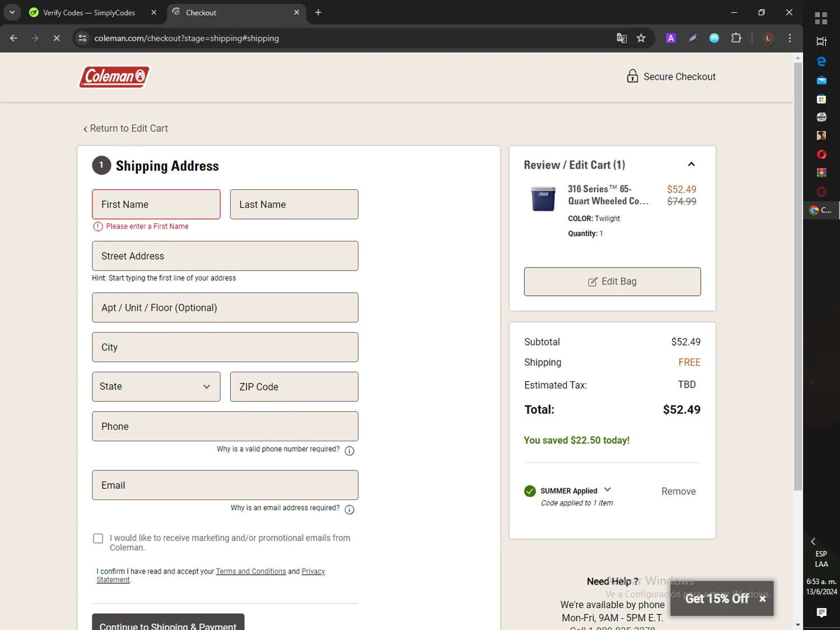Collapse the Review / Edit Cart section
Viewport: 840px width, 630px height.
[x=691, y=165]
